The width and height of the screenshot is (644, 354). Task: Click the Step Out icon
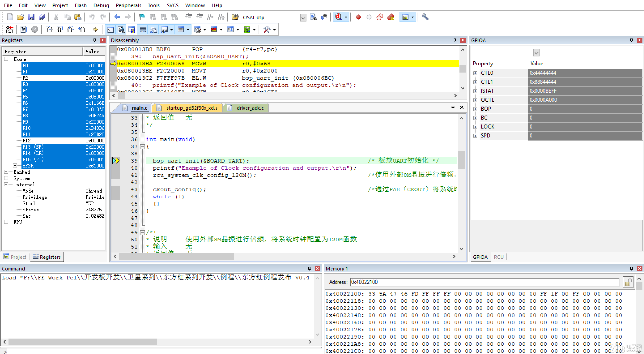pyautogui.click(x=71, y=30)
